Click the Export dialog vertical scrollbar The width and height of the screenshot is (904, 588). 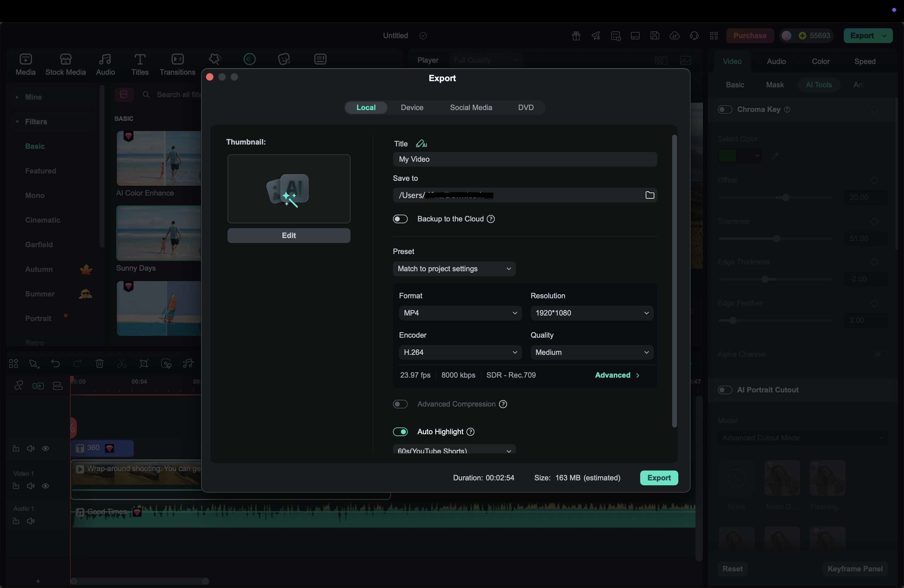[x=674, y=281]
